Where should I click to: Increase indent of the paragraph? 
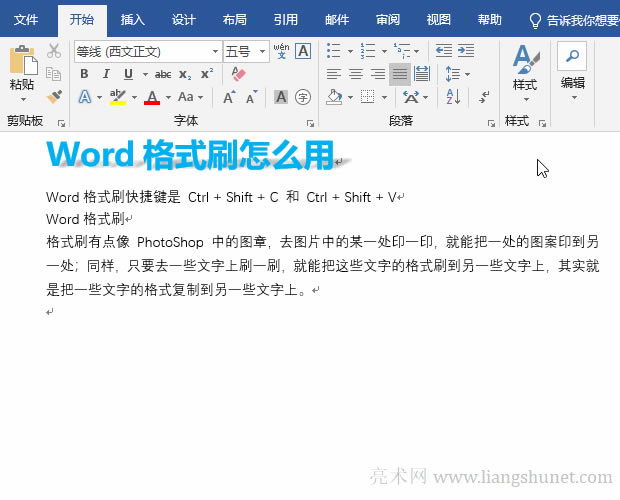tap(465, 51)
